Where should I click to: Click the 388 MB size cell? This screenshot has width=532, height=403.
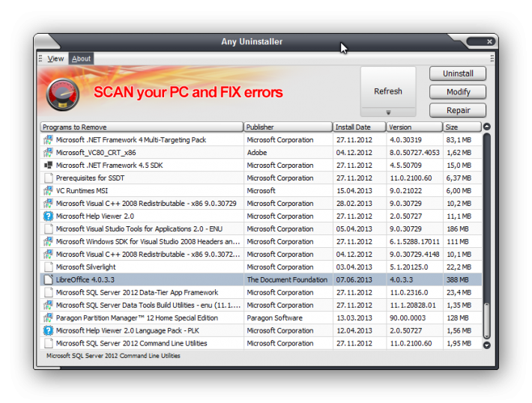click(x=457, y=280)
